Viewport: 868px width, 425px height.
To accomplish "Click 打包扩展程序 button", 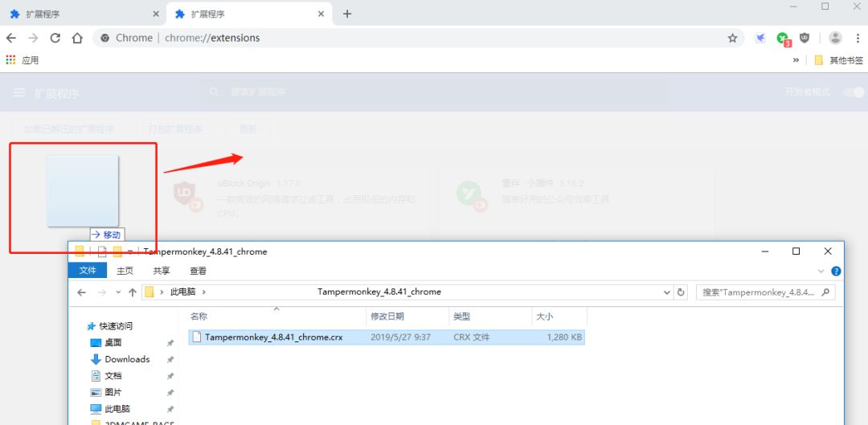I will (x=175, y=129).
